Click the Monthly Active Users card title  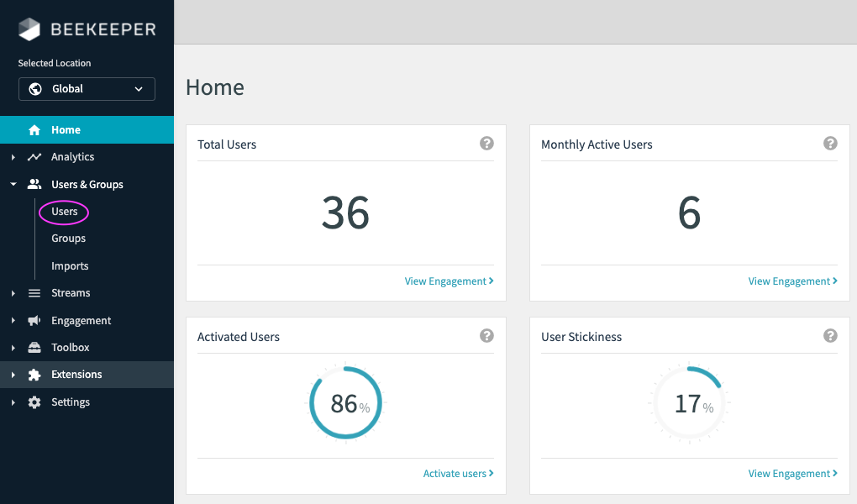click(x=597, y=144)
